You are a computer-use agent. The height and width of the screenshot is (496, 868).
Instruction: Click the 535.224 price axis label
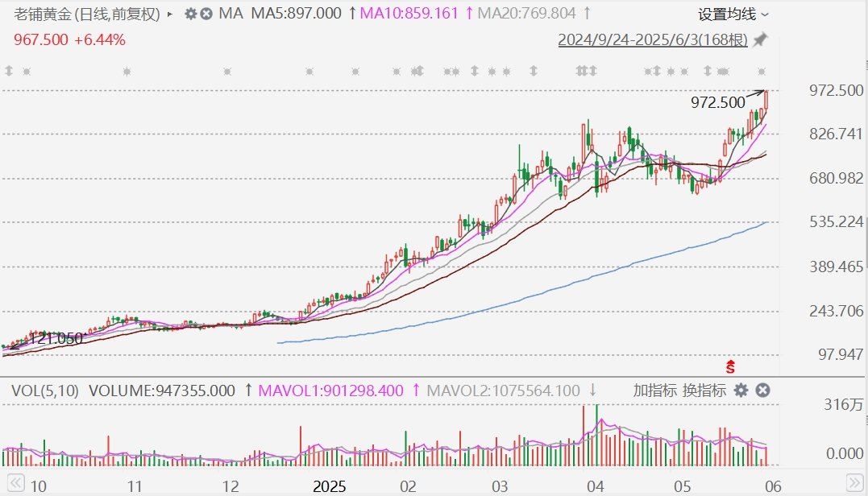point(836,221)
